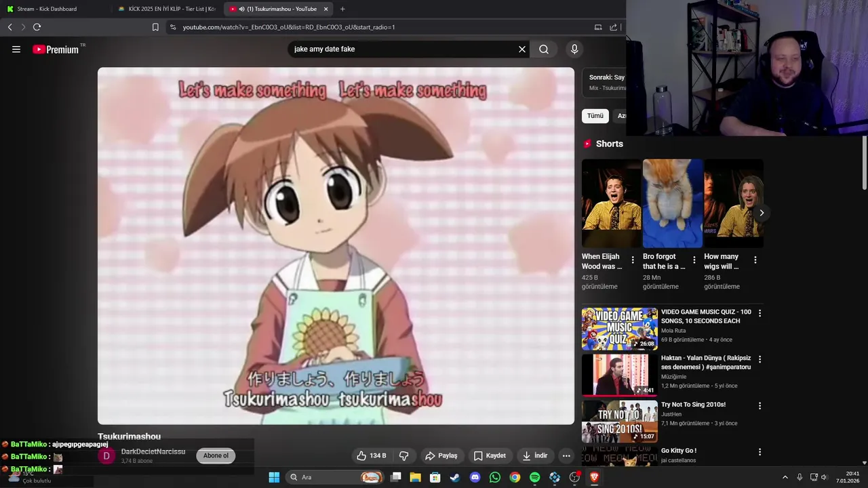Open the site settings icon before the URL
This screenshot has height=488, width=868.
(173, 27)
